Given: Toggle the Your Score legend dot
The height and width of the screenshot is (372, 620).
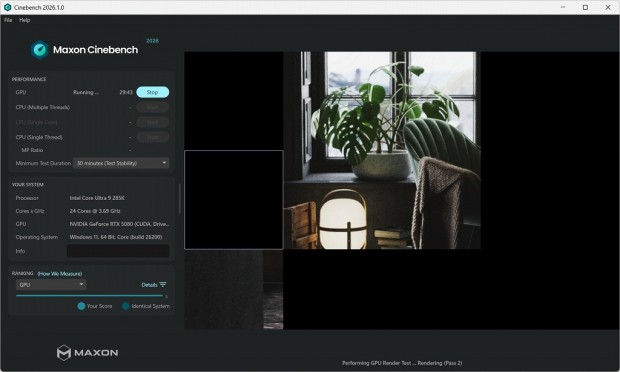Looking at the screenshot, I should (81, 306).
